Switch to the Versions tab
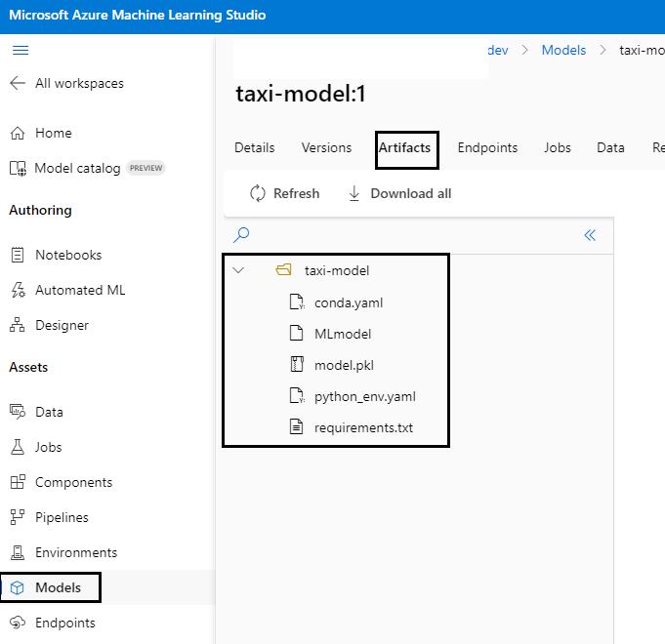This screenshot has height=644, width=665. click(326, 148)
